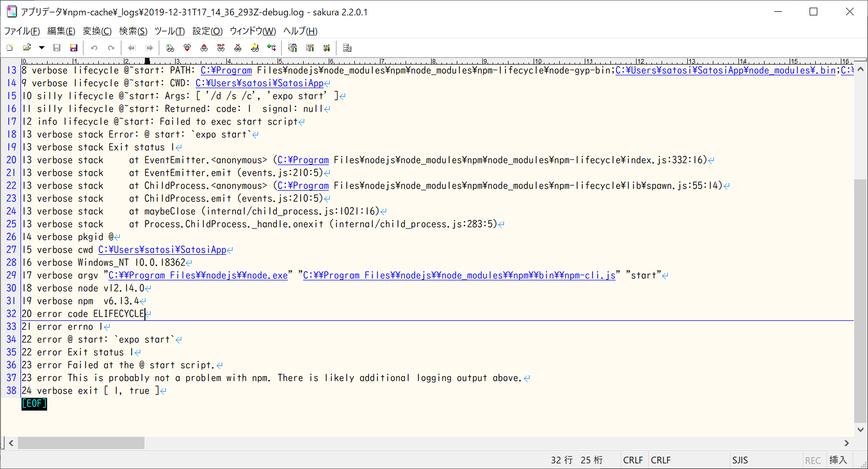Click the outline analysis tree icon

[x=272, y=48]
